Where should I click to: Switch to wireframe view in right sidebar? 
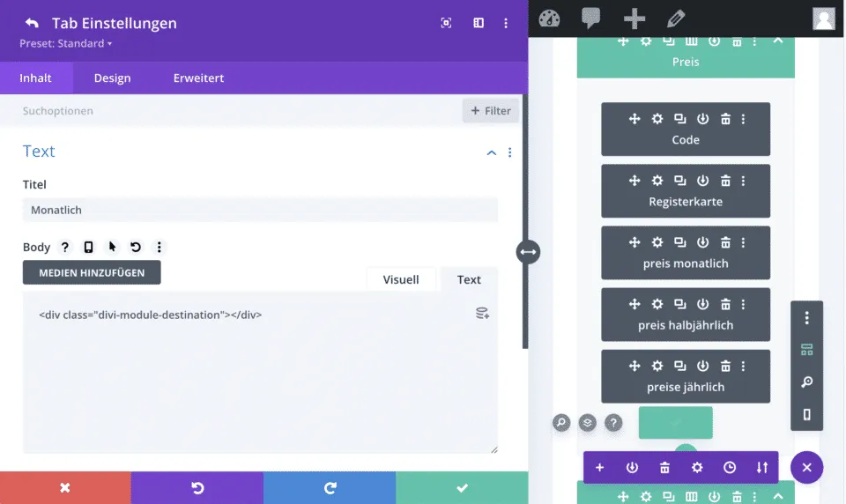(x=806, y=350)
